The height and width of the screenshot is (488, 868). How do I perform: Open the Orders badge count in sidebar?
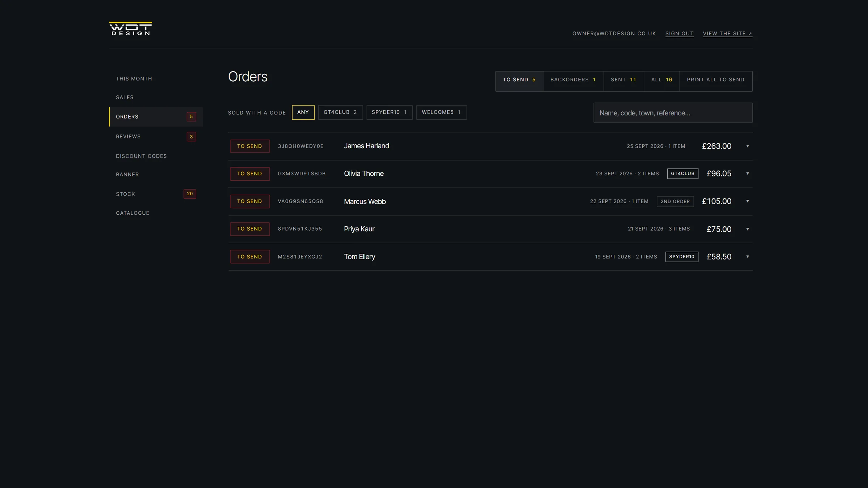tap(191, 117)
